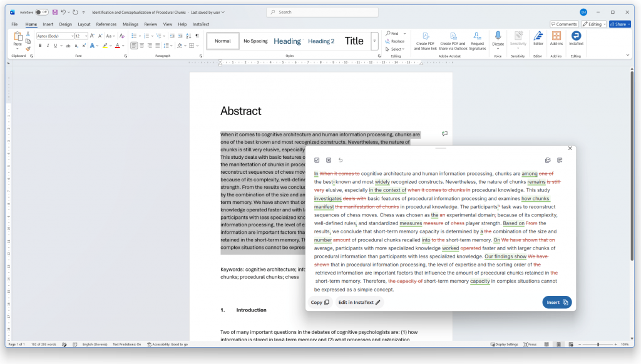641x364 pixels.
Task: Increase paragraph indent
Action: point(180,36)
